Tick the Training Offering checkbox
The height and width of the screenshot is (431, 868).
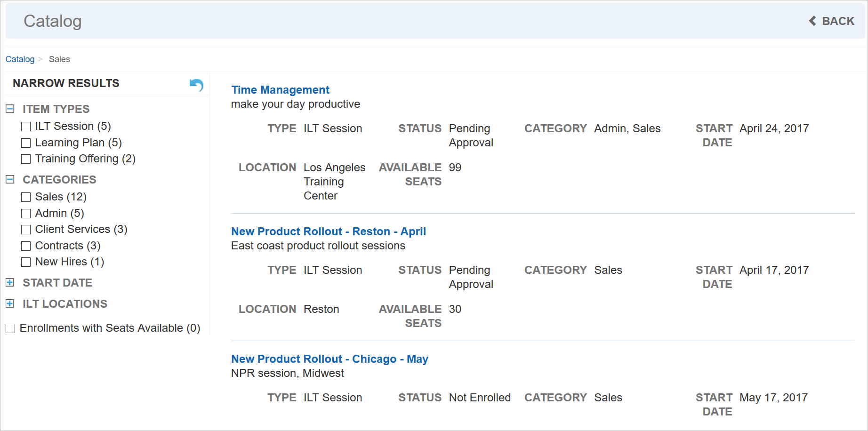pos(26,159)
